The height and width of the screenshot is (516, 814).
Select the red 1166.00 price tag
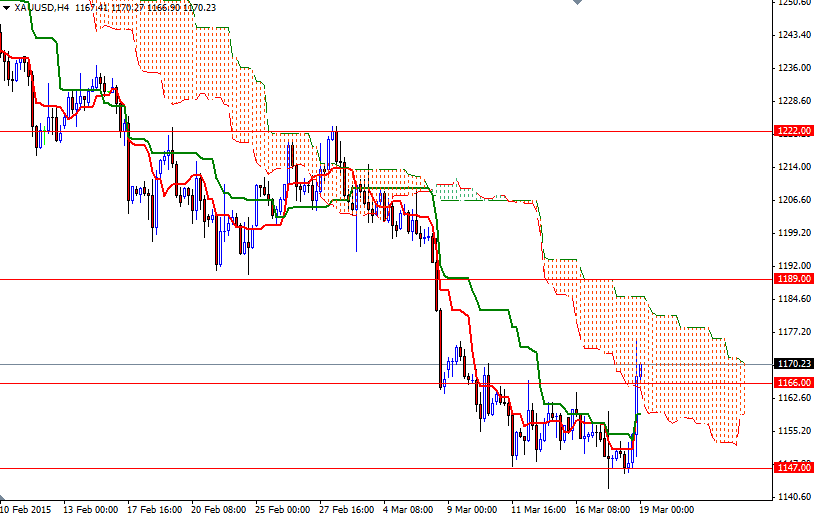793,383
